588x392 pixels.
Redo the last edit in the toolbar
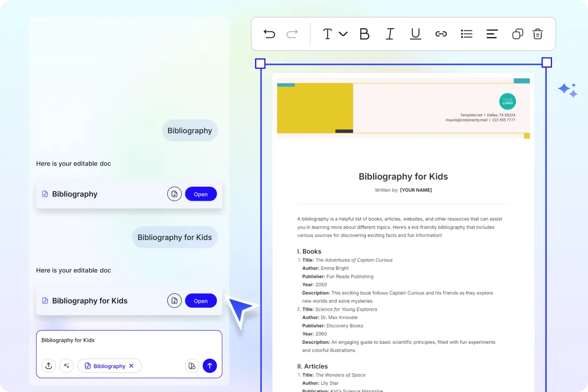point(292,34)
